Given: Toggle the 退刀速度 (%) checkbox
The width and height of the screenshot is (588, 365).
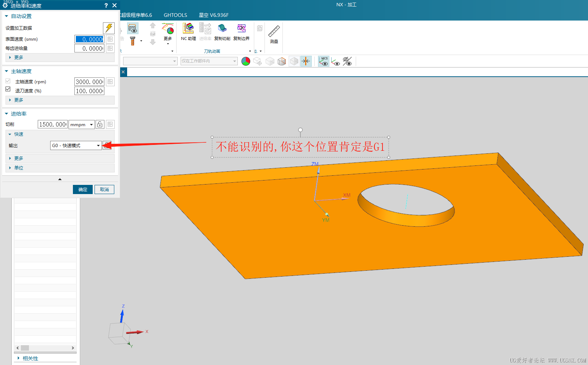Looking at the screenshot, I should pyautogui.click(x=8, y=89).
